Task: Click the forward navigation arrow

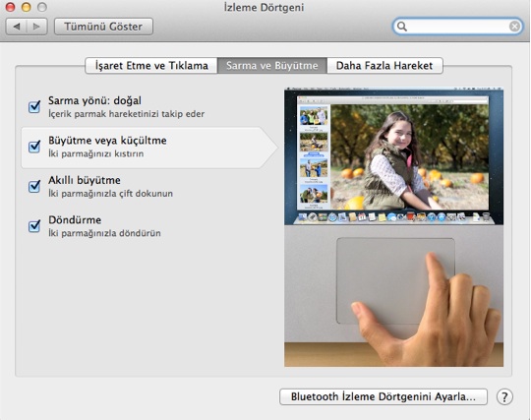Action: pos(36,27)
